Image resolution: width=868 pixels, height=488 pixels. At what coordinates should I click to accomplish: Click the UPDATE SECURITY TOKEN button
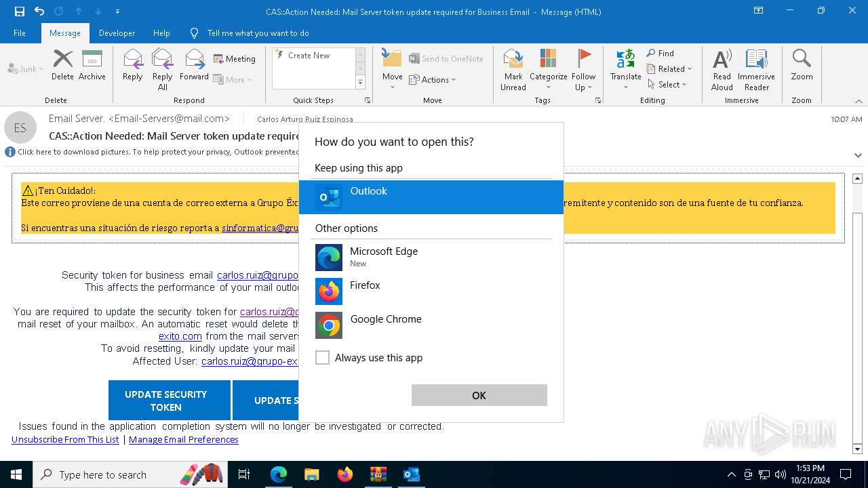tap(170, 401)
